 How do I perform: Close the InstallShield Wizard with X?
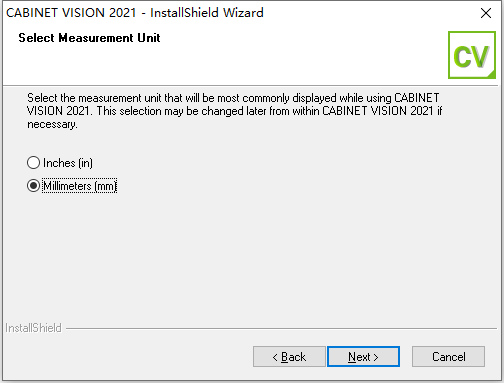(x=486, y=13)
